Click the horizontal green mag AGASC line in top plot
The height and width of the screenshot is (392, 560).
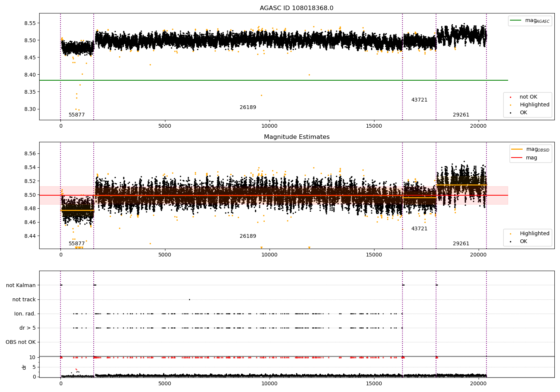pyautogui.click(x=274, y=80)
